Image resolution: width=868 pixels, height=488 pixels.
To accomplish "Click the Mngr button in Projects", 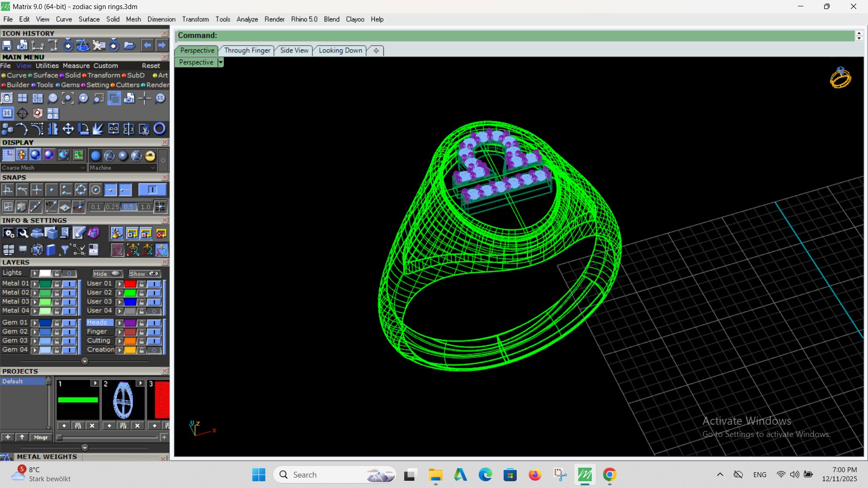I will [x=41, y=437].
